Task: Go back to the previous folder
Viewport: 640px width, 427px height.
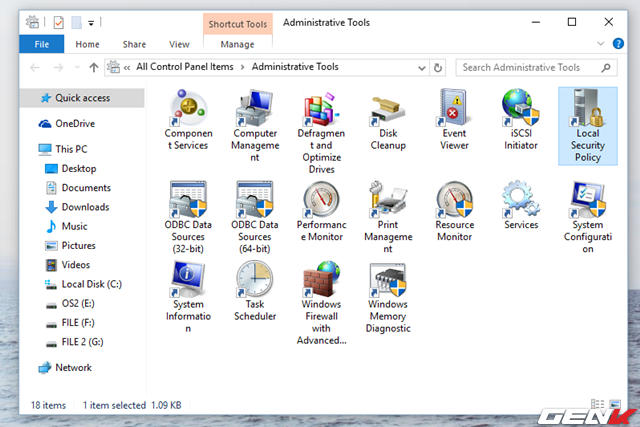Action: click(x=35, y=67)
